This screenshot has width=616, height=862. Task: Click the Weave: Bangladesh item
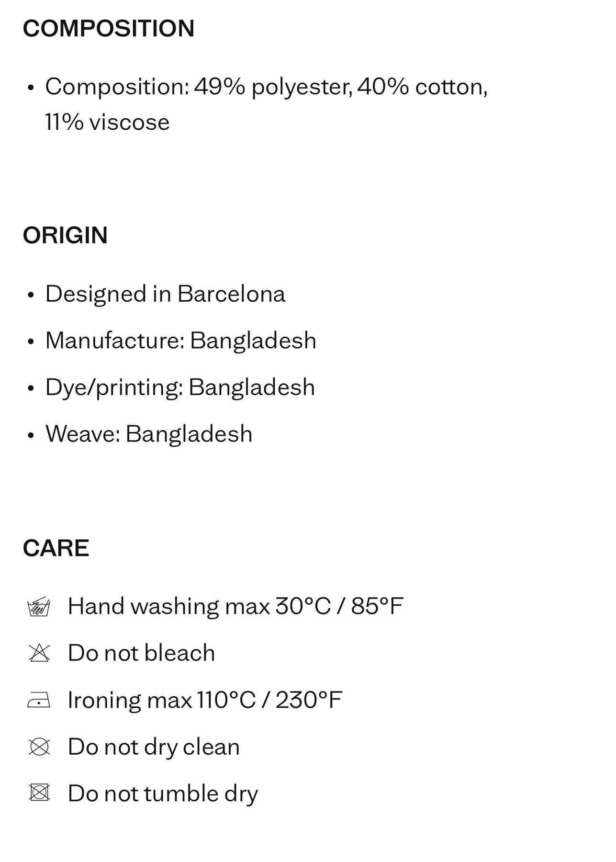(x=149, y=434)
